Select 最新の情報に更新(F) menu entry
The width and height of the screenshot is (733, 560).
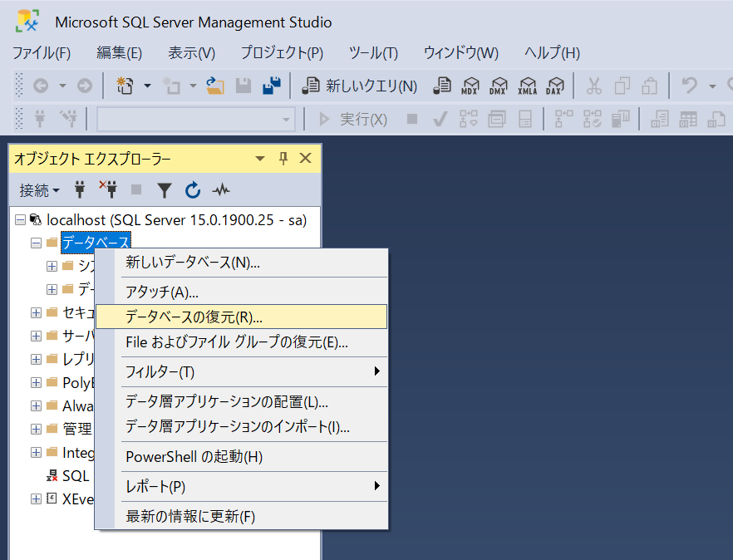[241, 517]
